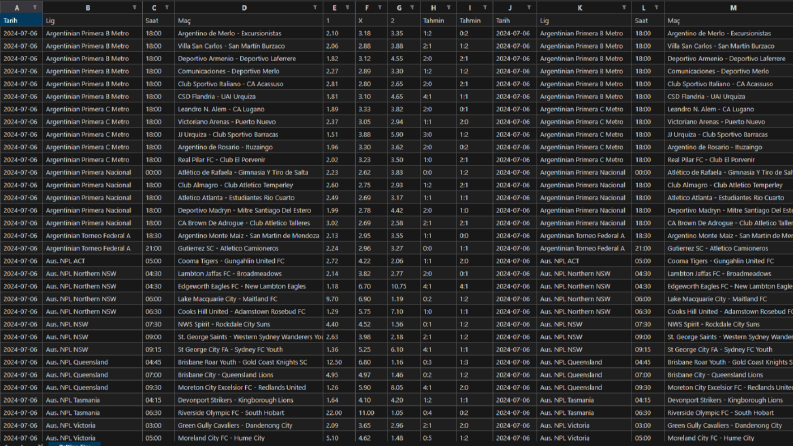Open the filter dropdown on column A

click(x=35, y=8)
